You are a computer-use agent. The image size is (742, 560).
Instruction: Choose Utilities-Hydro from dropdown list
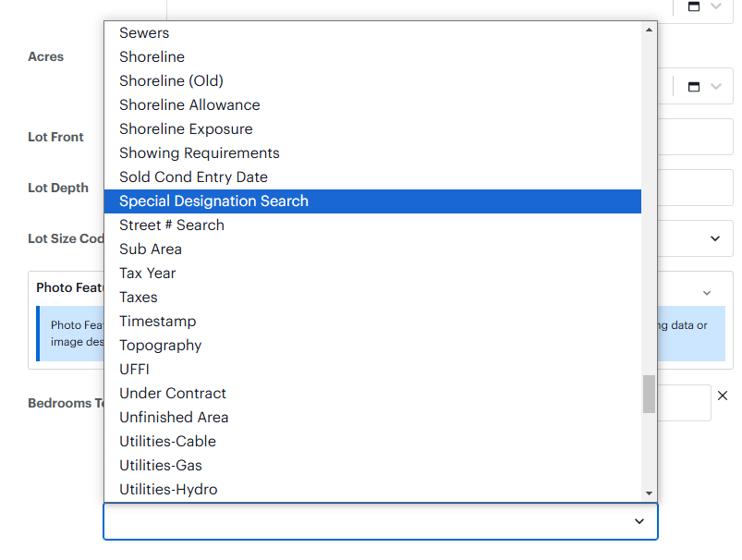tap(372, 490)
